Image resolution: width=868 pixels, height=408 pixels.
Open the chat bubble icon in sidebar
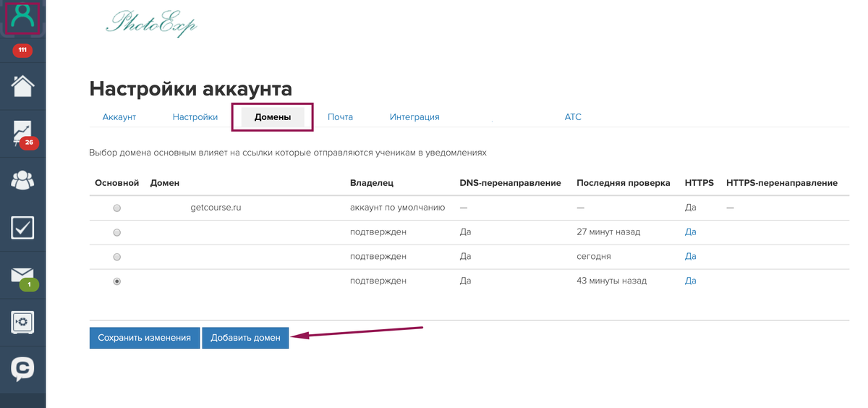click(22, 369)
